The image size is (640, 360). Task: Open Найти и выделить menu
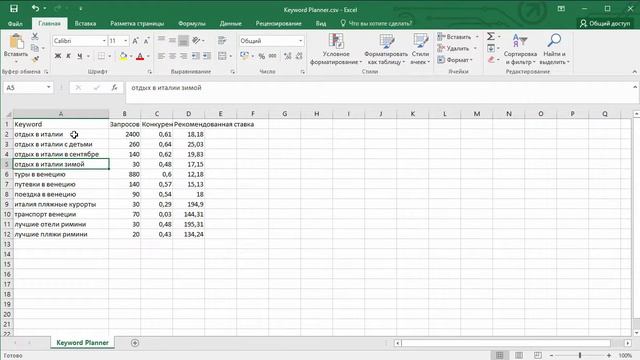pyautogui.click(x=554, y=49)
